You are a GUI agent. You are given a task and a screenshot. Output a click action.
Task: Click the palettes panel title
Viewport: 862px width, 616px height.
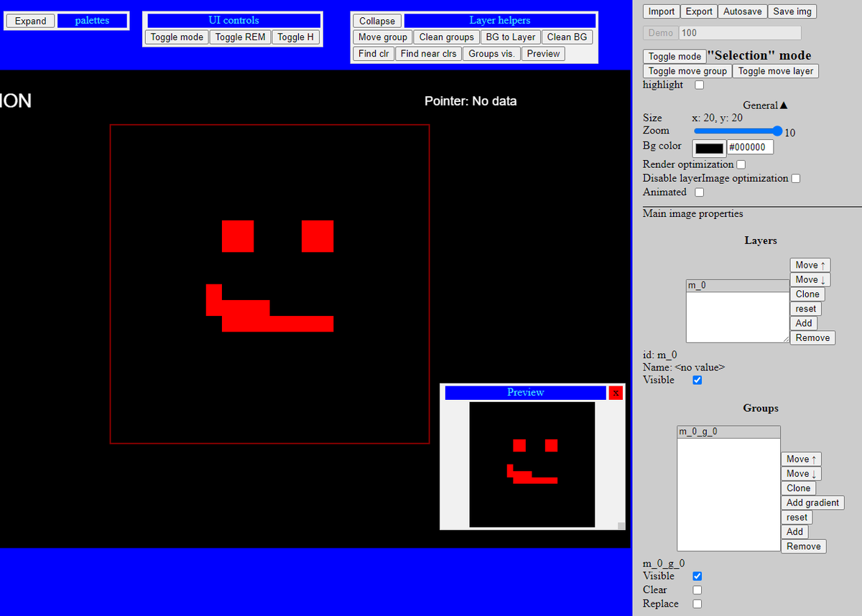tap(92, 21)
